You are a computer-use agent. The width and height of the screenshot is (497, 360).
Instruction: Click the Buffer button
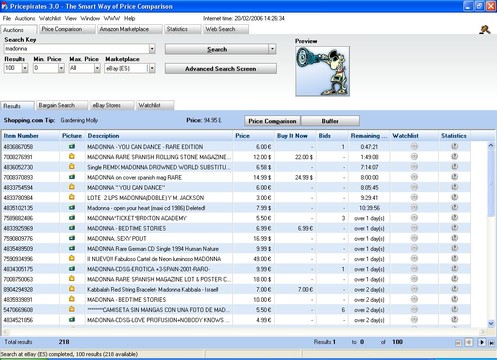pos(330,121)
